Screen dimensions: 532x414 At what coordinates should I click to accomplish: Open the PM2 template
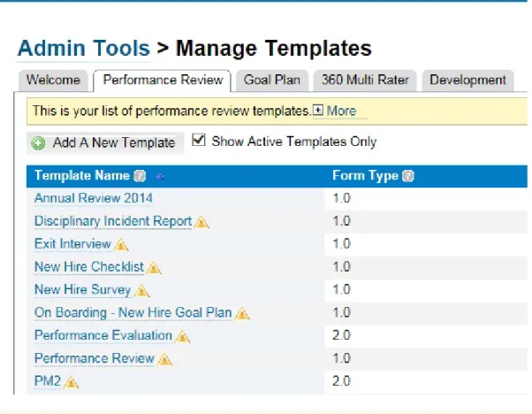point(48,381)
